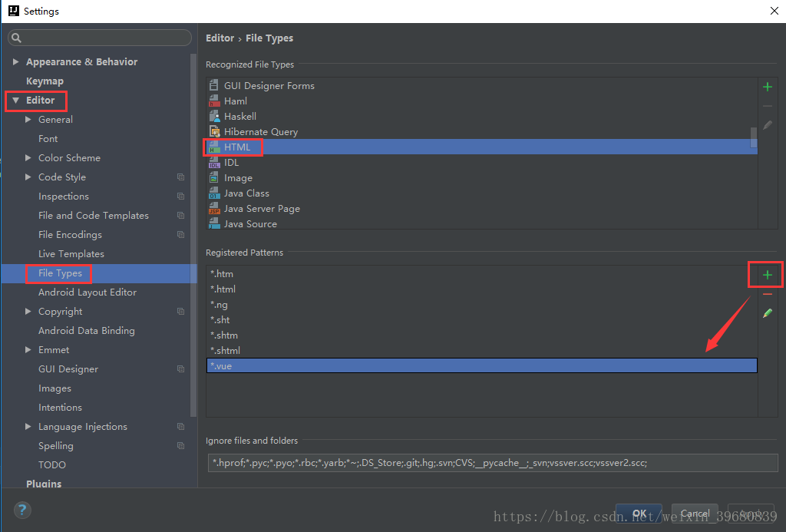Viewport: 786px width, 532px height.
Task: Expand the Copyright arrow
Action: coord(28,312)
